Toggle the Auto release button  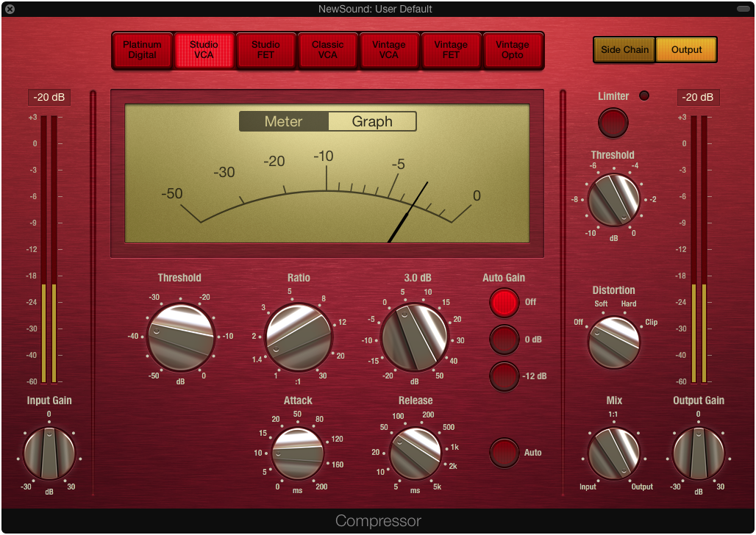point(504,453)
